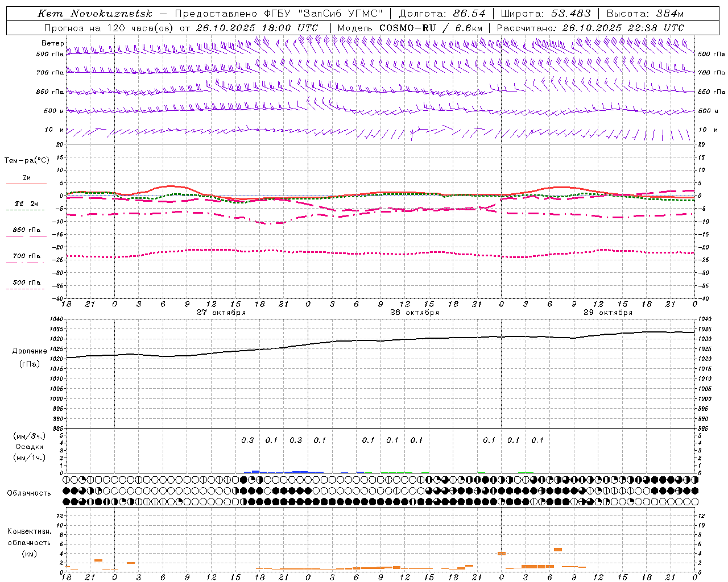The width and height of the screenshot is (728, 582).
Task: Click the Давление chart label
Action: [x=30, y=351]
